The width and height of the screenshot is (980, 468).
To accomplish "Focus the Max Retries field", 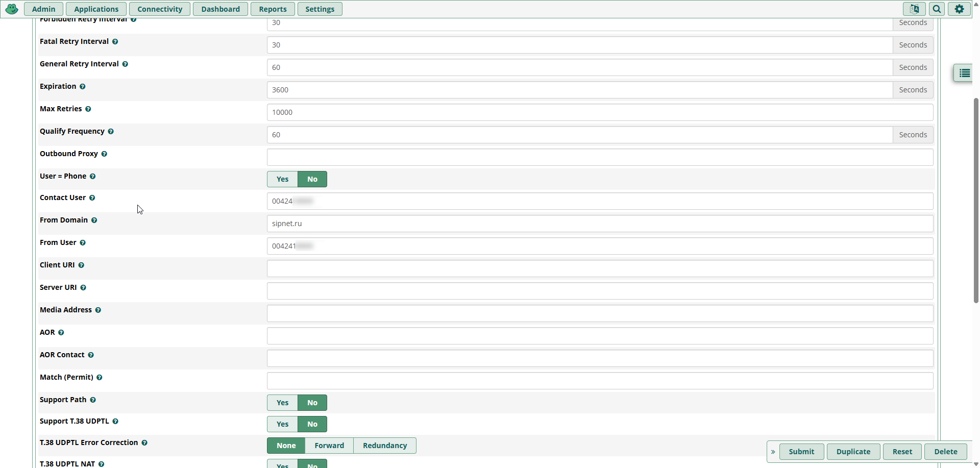I will click(x=600, y=112).
